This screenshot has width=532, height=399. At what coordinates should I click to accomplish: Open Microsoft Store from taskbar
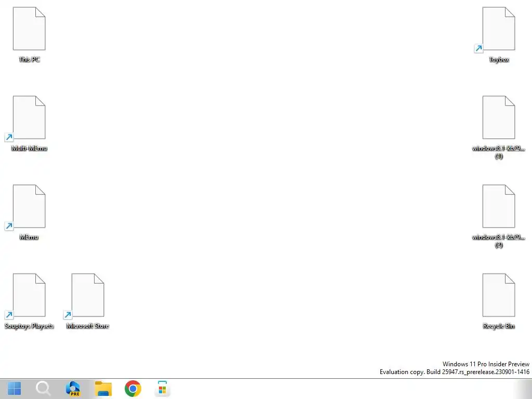(x=162, y=389)
